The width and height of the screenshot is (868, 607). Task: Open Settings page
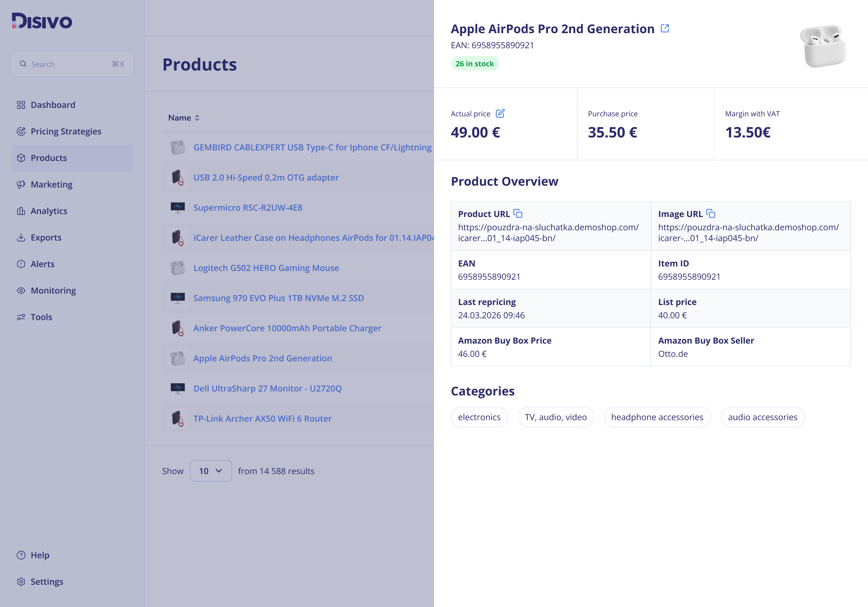(x=72, y=581)
